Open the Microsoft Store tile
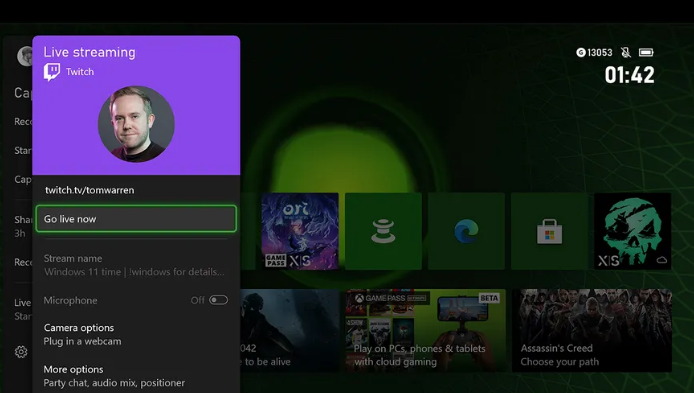This screenshot has width=694, height=393. pos(549,231)
